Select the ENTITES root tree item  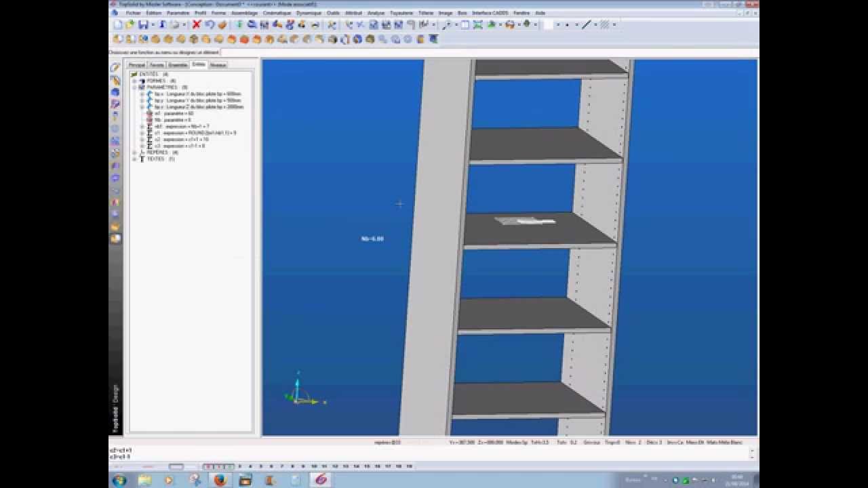pyautogui.click(x=153, y=74)
